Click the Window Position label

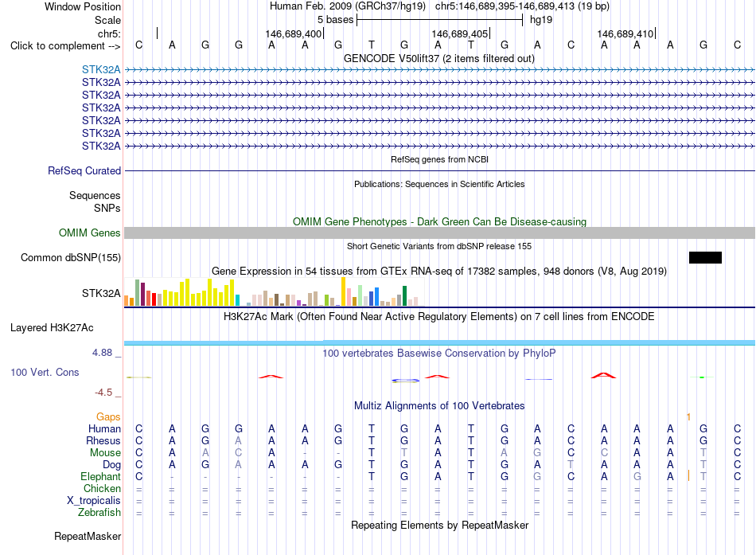pyautogui.click(x=83, y=6)
